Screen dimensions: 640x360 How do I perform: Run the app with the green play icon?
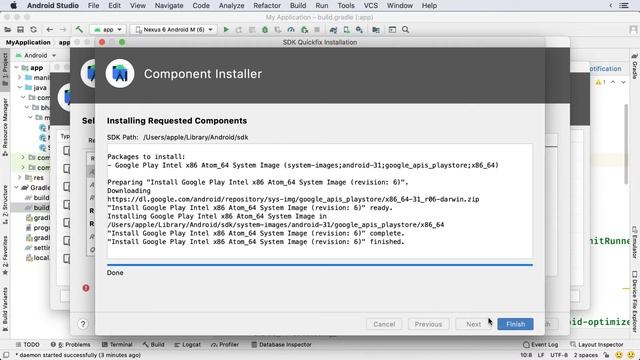(x=226, y=29)
